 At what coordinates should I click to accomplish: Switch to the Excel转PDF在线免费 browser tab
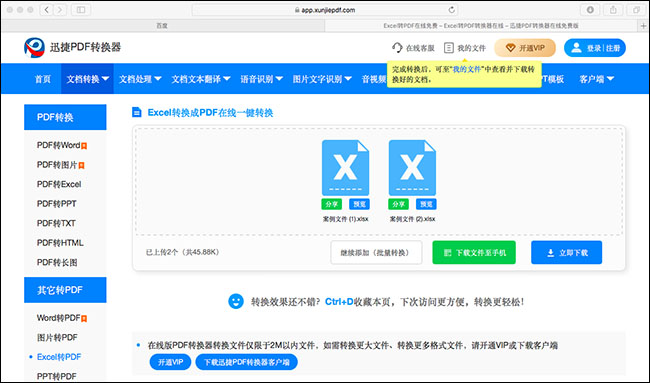(481, 26)
